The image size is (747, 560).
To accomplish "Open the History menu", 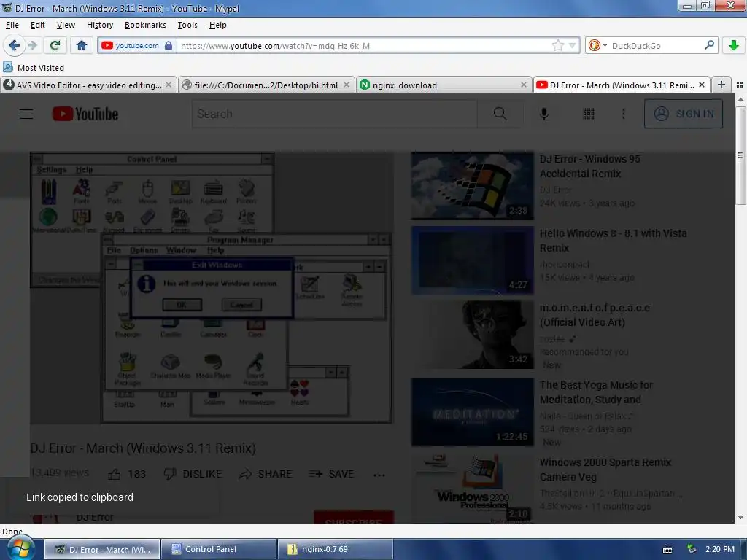I will click(x=99, y=25).
